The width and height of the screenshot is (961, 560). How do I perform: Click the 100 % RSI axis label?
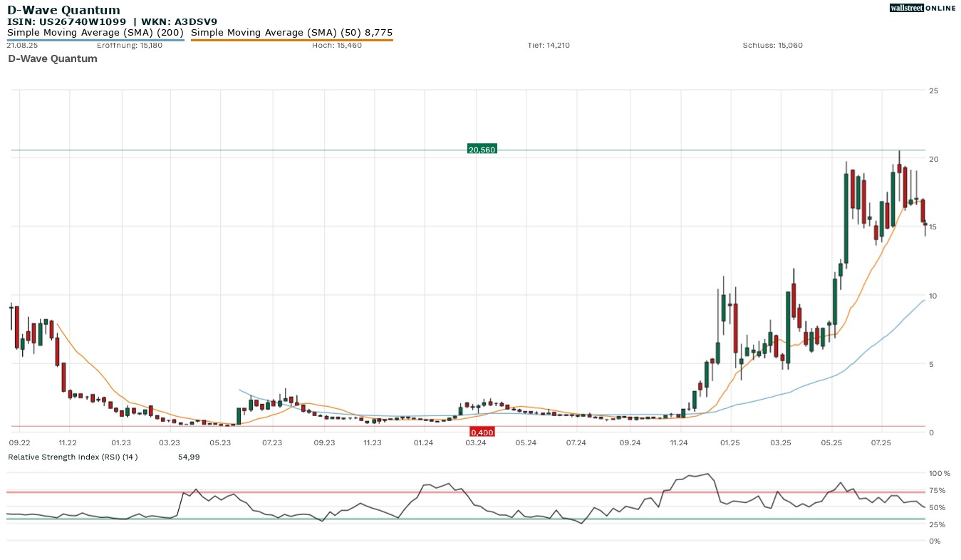(940, 473)
